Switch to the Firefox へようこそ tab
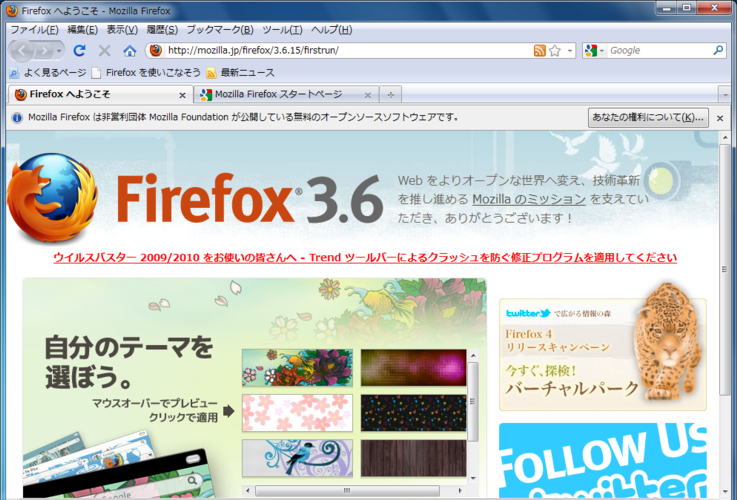Viewport: 737px width, 500px height. tap(101, 94)
